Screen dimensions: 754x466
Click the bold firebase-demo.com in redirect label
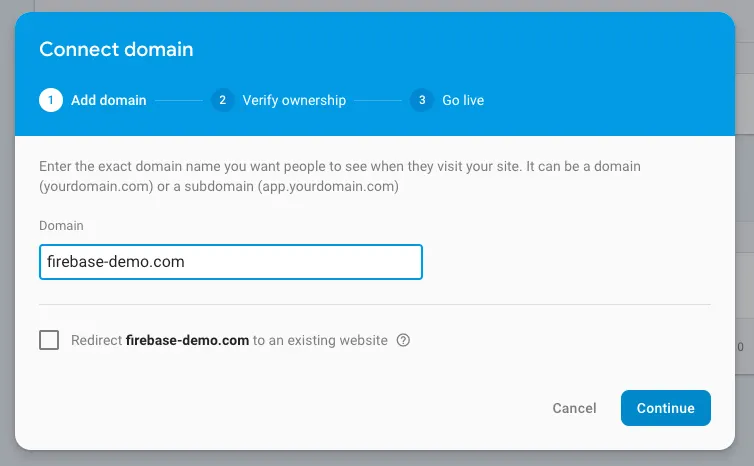tap(188, 340)
